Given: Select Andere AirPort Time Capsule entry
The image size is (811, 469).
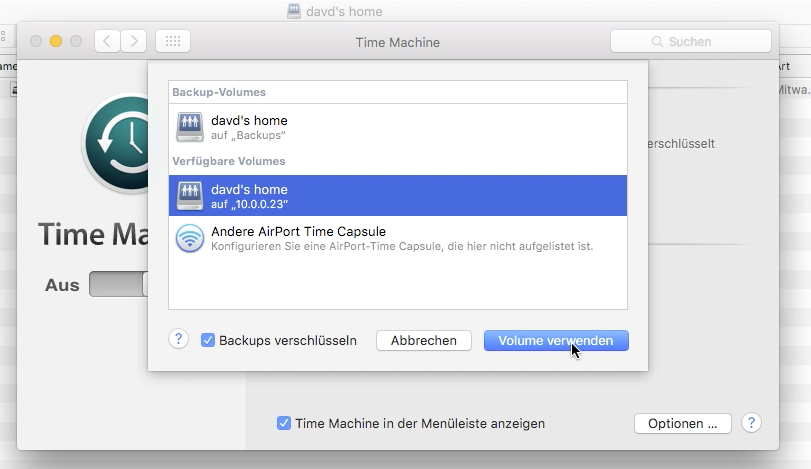Looking at the screenshot, I should [x=398, y=238].
